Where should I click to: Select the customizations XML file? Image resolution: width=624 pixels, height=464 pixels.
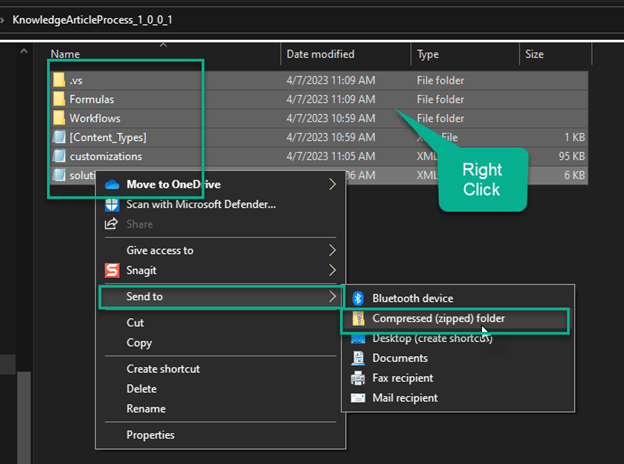click(105, 156)
